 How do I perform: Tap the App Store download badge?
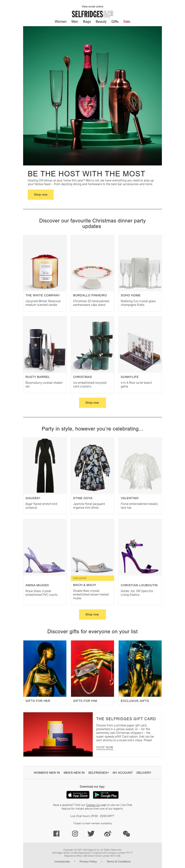pyautogui.click(x=78, y=795)
